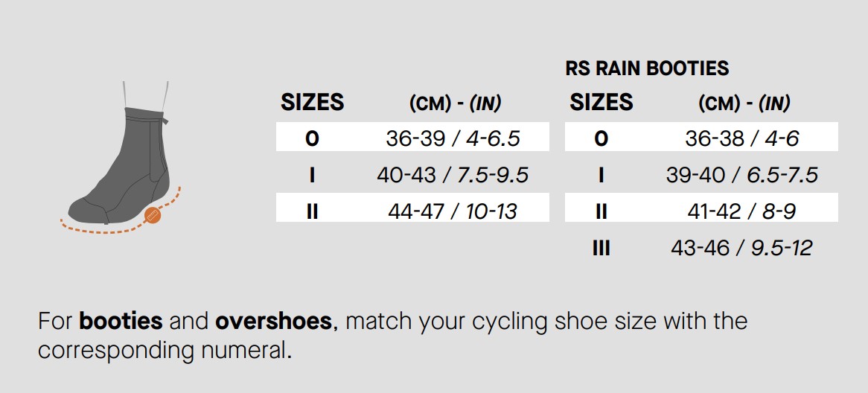Image resolution: width=868 pixels, height=393 pixels.
Task: Select the 40-43 / 7.5-9.5 size cell
Action: pyautogui.click(x=453, y=175)
